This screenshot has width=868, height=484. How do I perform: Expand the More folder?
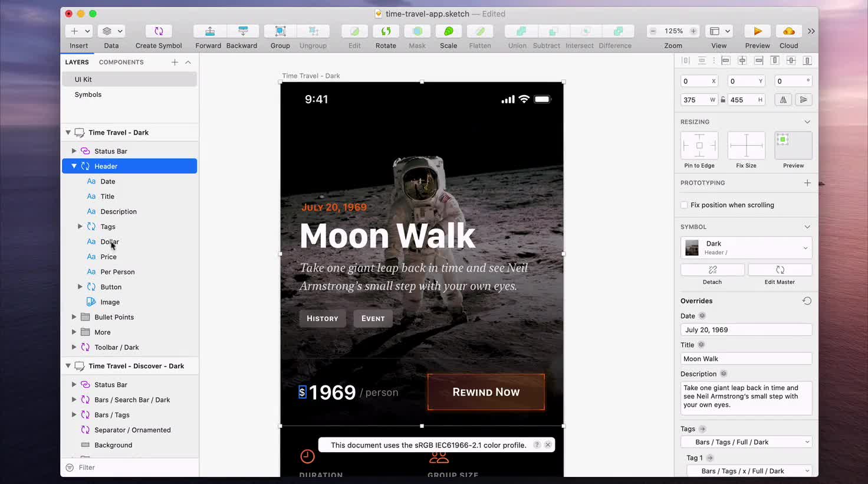[74, 332]
